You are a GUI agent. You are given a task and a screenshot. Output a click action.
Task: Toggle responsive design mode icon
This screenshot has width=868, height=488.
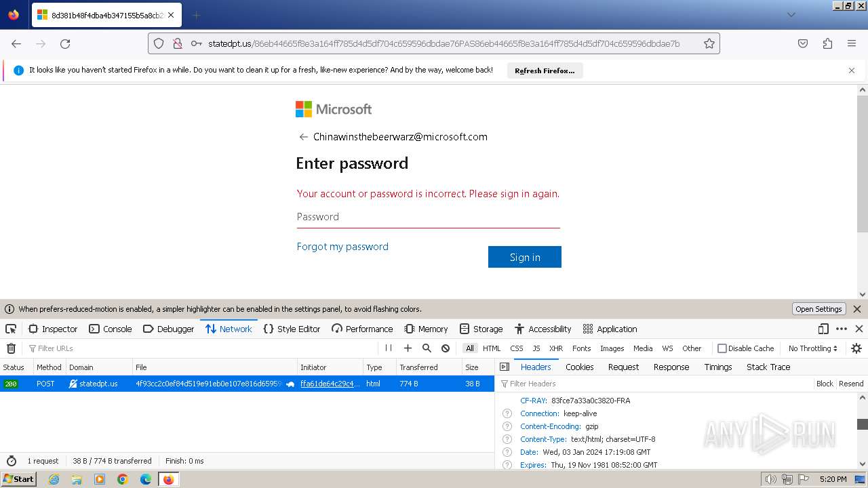pyautogui.click(x=823, y=329)
